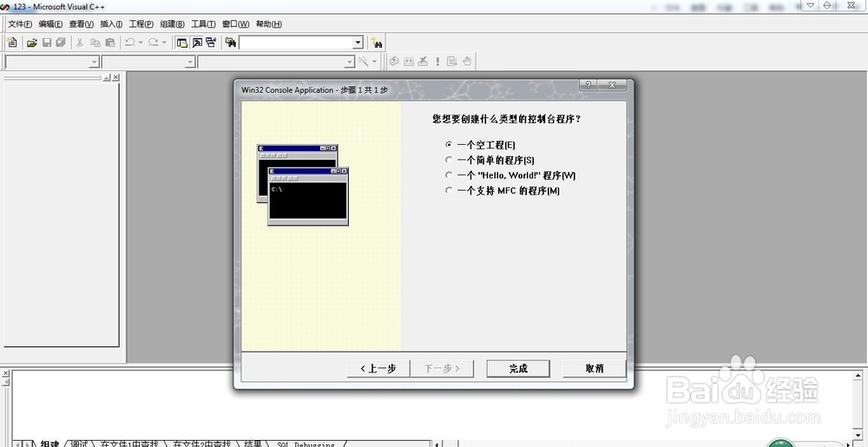Viewport: 868px width, 447px height.
Task: Click inside the Find text input field
Action: [296, 43]
